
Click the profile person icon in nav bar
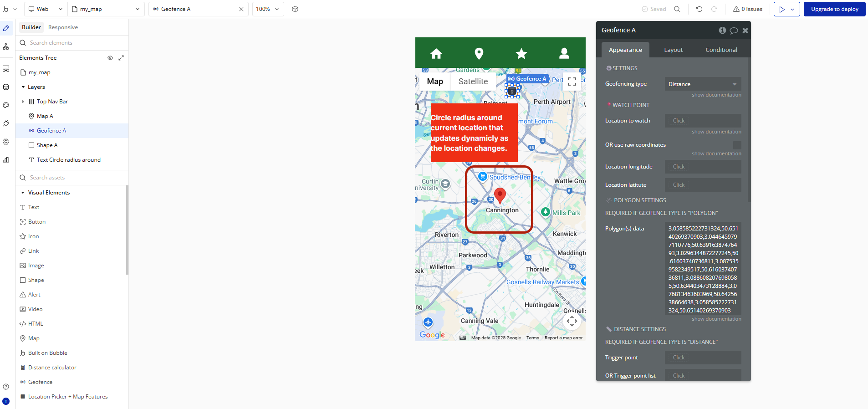pos(564,54)
